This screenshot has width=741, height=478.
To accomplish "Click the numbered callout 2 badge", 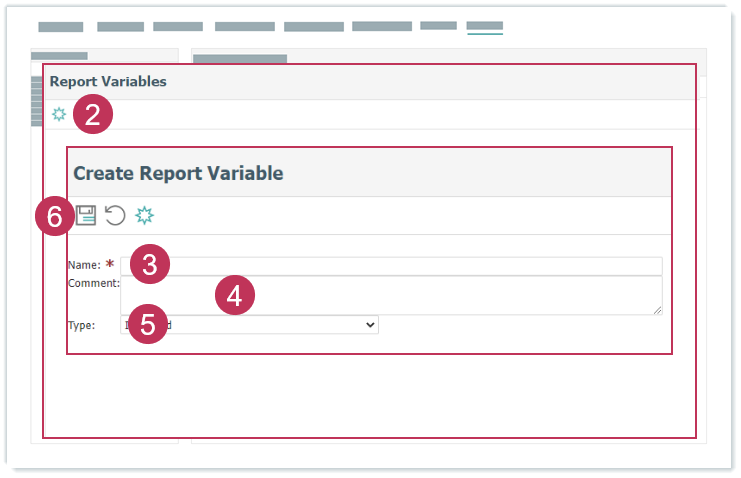I will click(92, 114).
